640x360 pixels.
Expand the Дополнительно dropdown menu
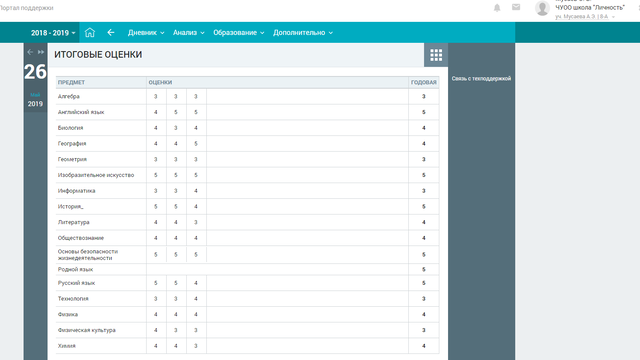point(303,33)
